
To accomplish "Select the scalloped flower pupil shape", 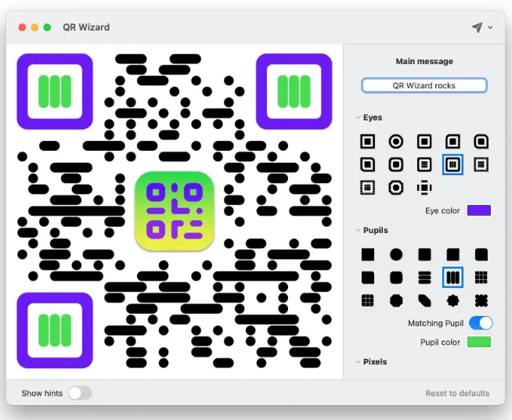I will 453,300.
